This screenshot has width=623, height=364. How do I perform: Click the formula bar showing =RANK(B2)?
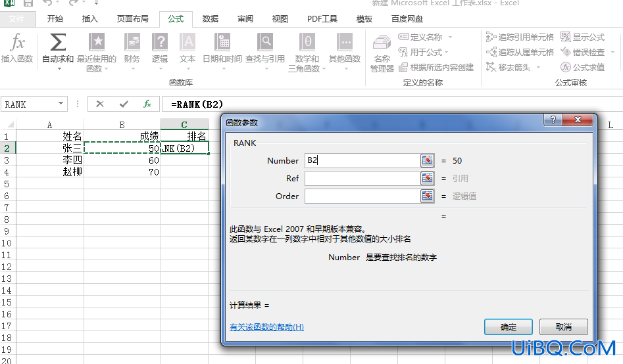pyautogui.click(x=391, y=104)
